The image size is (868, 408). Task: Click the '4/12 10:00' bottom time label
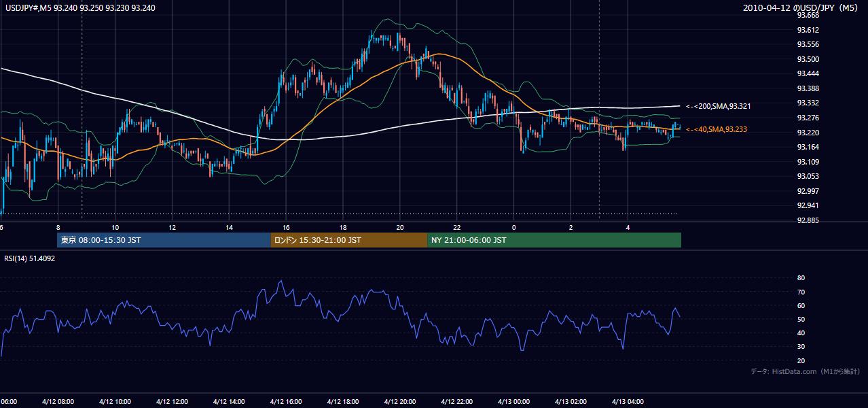[x=115, y=402]
